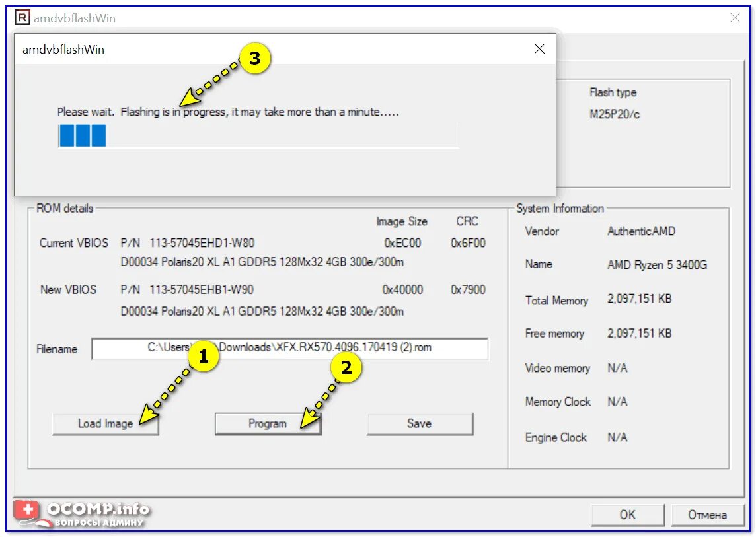Confirm with the OK button
Screen dimensions: 756x537
click(627, 515)
